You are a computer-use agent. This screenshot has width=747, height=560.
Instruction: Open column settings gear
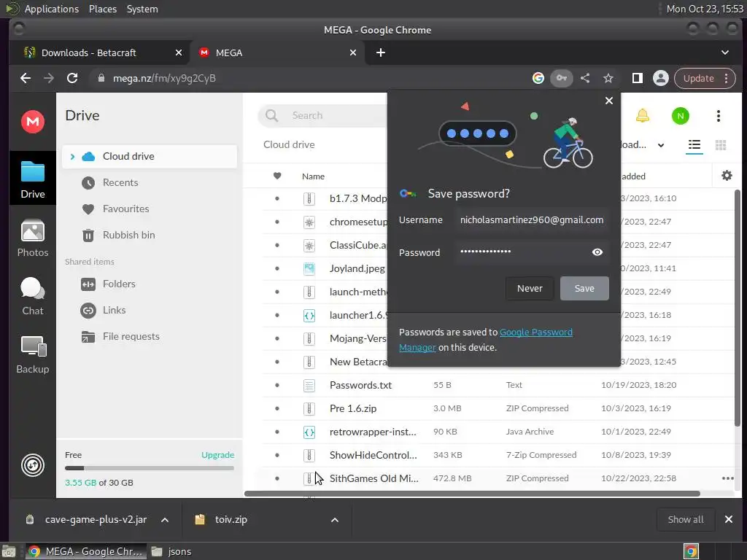click(x=727, y=176)
